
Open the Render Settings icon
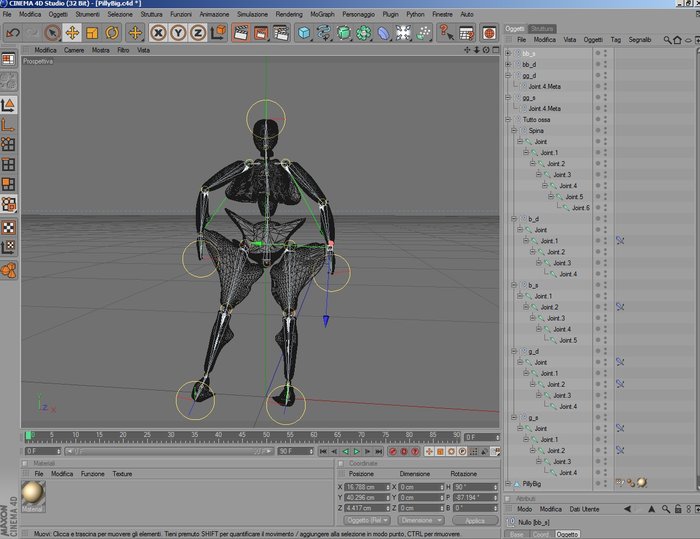(281, 33)
